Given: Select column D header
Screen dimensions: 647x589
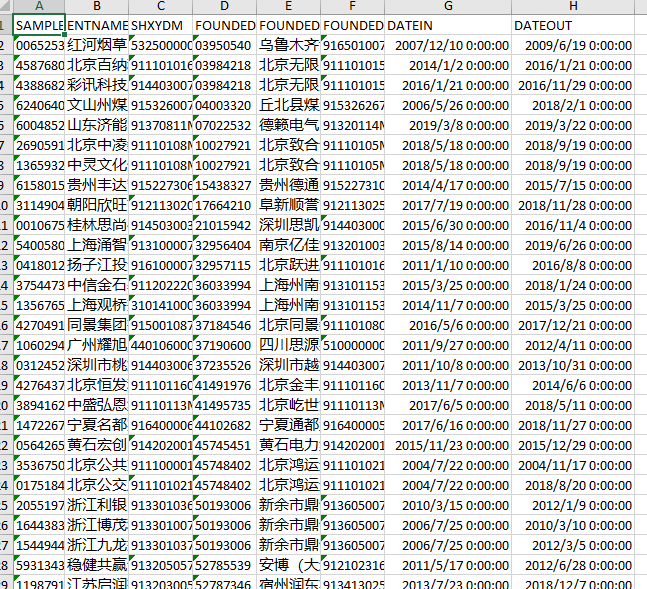Looking at the screenshot, I should 224,6.
